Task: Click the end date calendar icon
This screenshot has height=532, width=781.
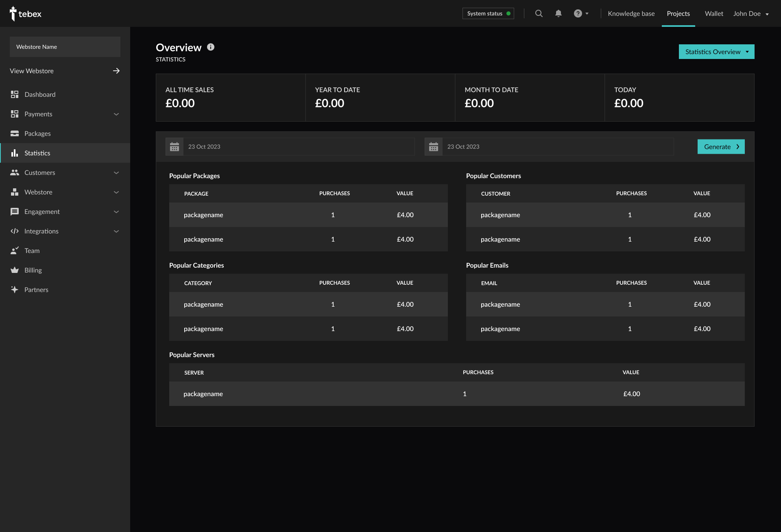Action: pos(434,147)
